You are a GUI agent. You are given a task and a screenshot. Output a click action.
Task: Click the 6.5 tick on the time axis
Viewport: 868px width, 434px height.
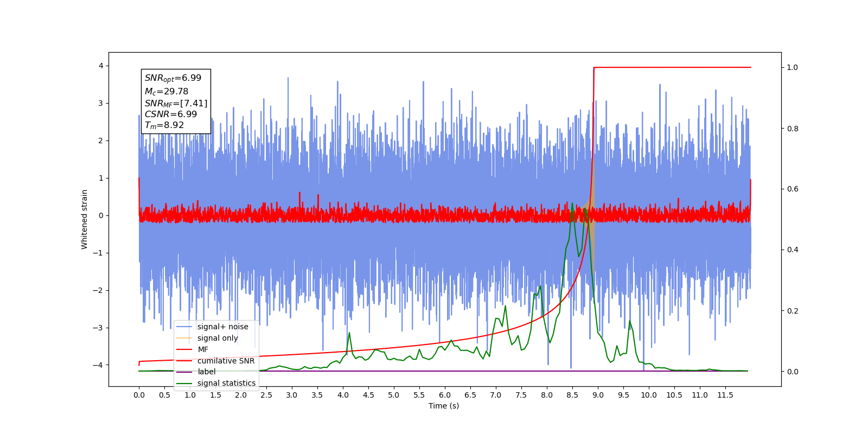click(470, 395)
